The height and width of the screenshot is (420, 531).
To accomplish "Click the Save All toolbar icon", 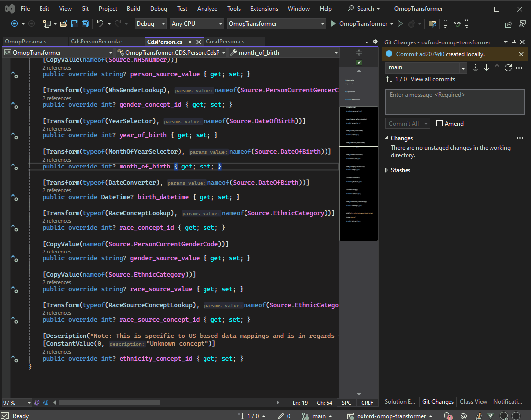I will click(x=85, y=24).
